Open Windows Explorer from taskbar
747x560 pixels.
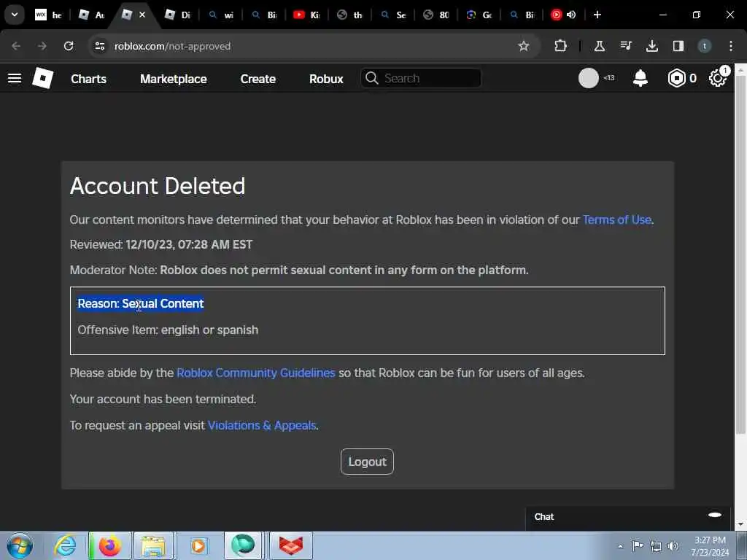(152, 545)
